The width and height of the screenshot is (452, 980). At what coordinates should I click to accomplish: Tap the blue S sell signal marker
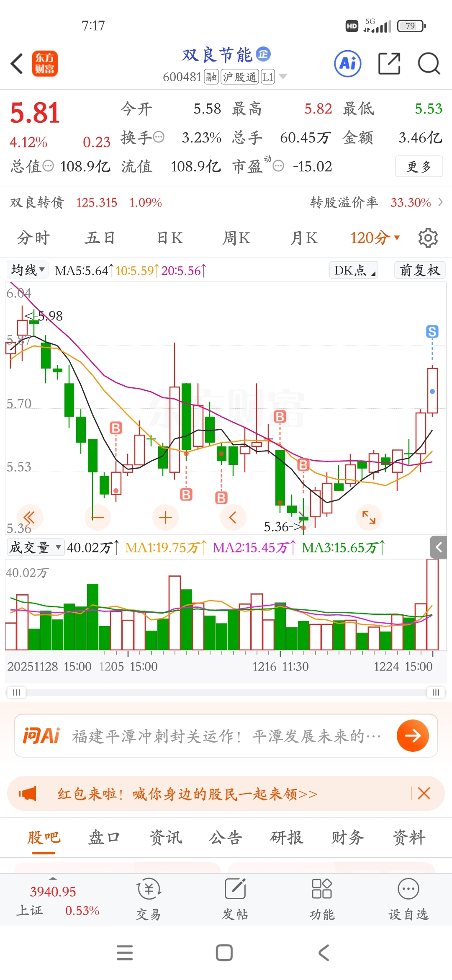coord(432,331)
